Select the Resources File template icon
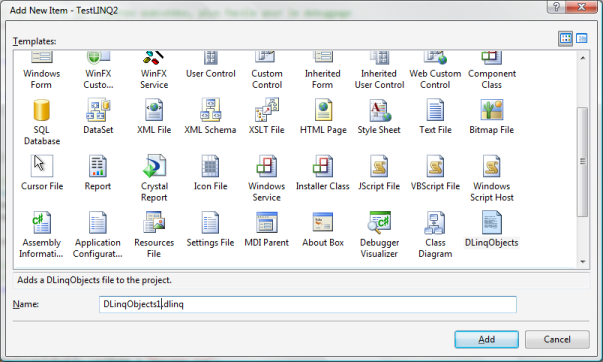The width and height of the screenshot is (603, 362). click(x=154, y=222)
